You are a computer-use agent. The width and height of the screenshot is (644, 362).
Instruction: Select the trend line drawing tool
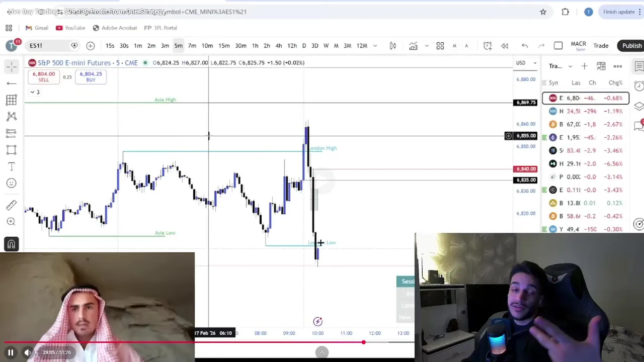click(x=12, y=83)
